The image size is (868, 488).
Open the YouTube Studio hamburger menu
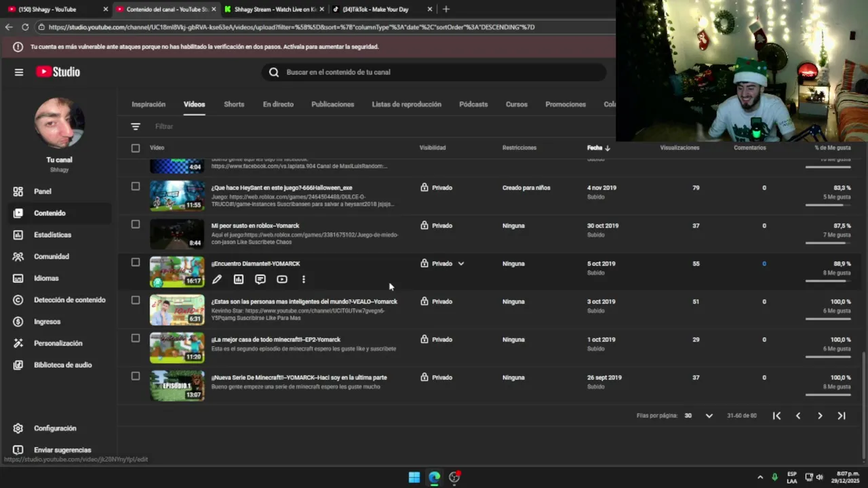(x=19, y=72)
